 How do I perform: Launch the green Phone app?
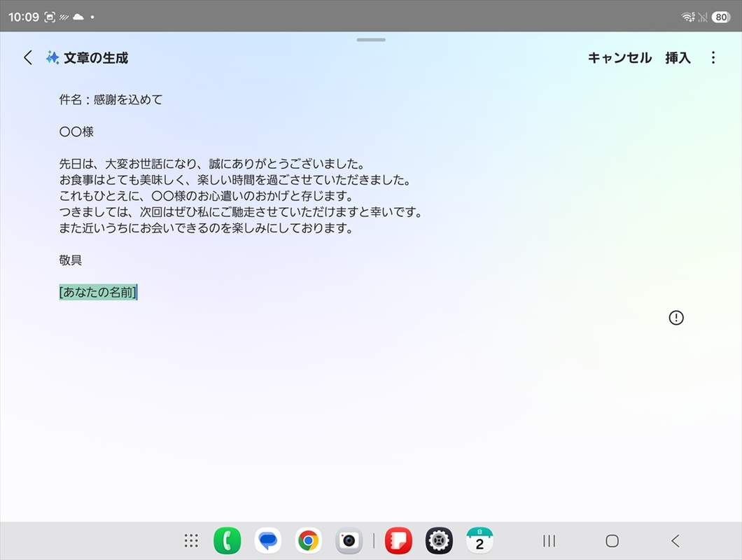[227, 540]
